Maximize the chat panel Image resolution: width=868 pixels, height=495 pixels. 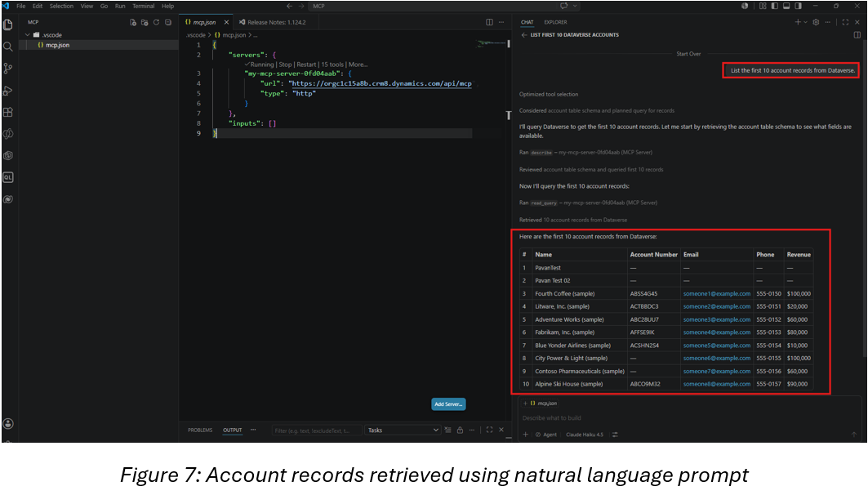(x=845, y=22)
